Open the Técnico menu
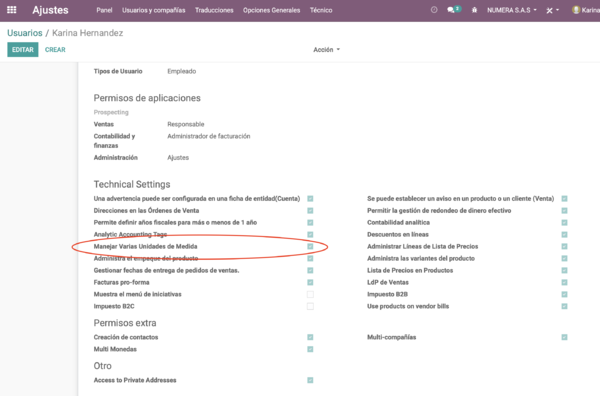 321,10
